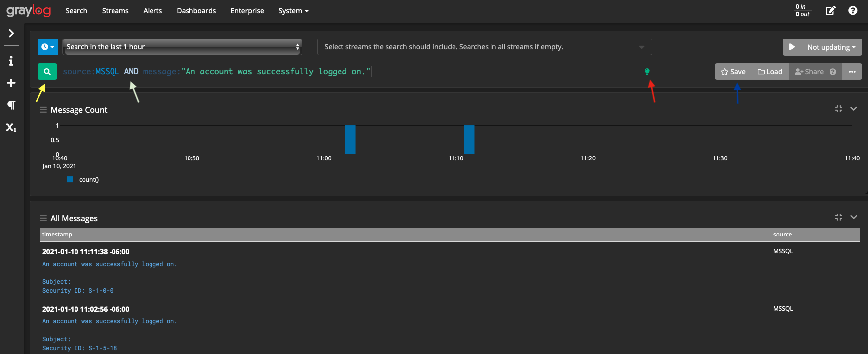868x354 pixels.
Task: Click the help icon beside Share
Action: [833, 72]
